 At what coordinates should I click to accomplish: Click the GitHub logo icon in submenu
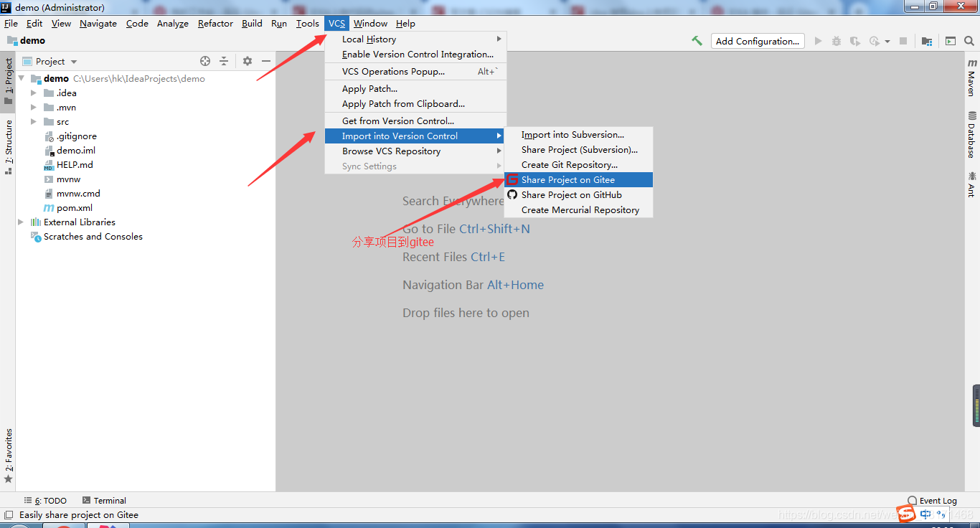coord(512,194)
